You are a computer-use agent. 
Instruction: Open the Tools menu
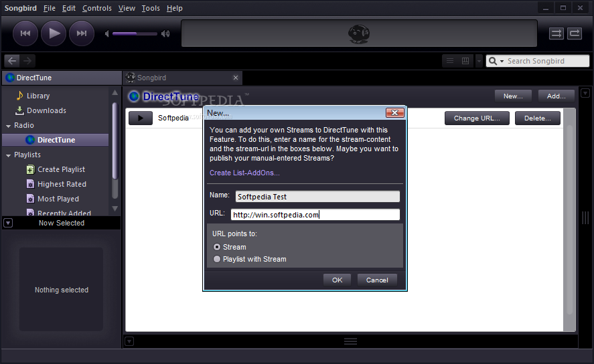tap(151, 8)
